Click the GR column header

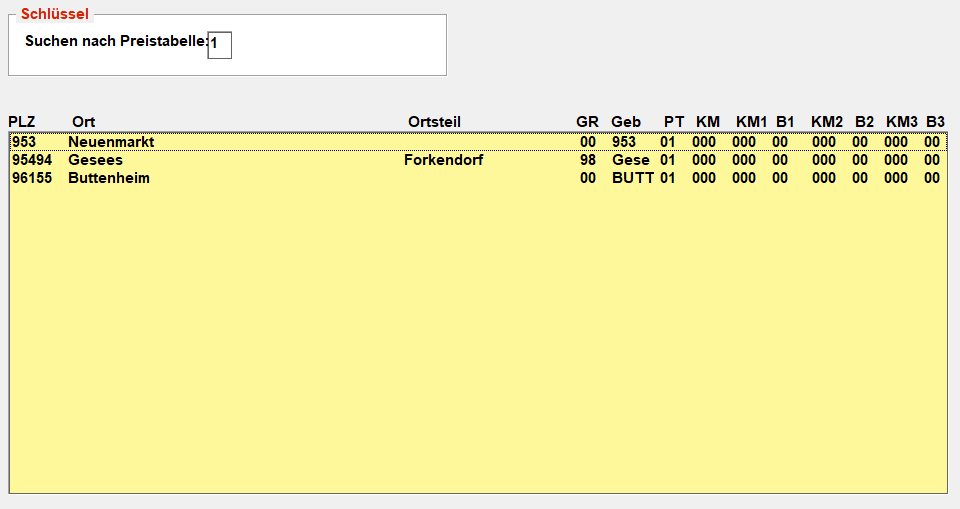587,122
